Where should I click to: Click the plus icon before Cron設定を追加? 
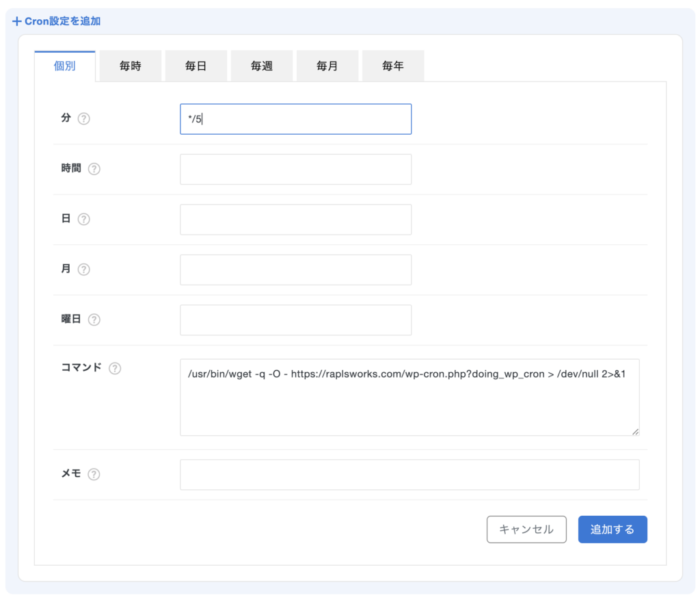click(x=17, y=21)
